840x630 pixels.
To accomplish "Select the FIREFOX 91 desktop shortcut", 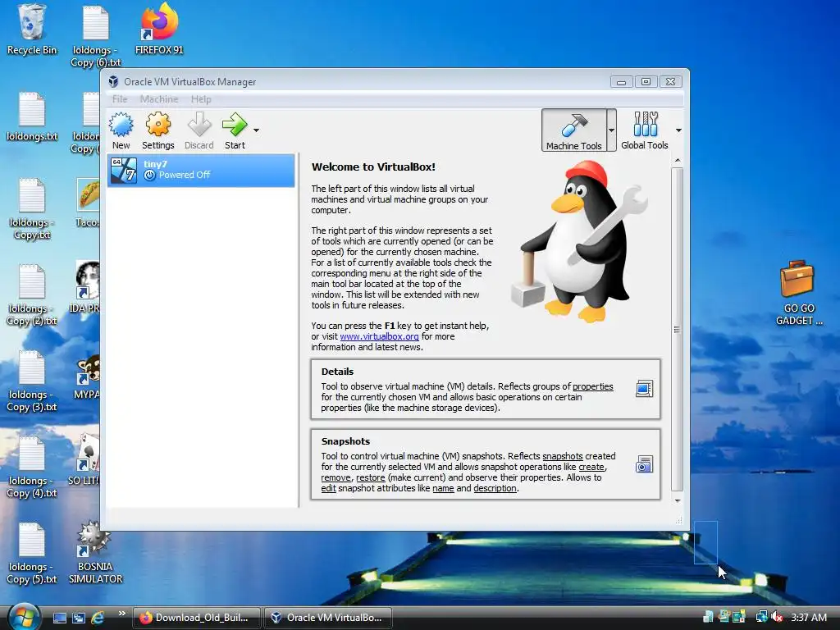I will pos(159,30).
